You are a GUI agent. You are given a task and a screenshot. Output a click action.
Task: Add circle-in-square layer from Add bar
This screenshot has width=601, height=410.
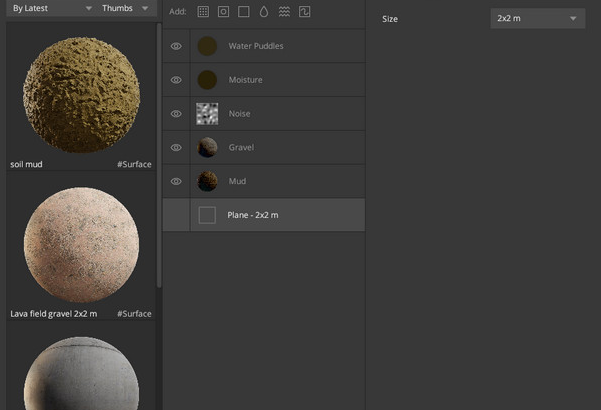pyautogui.click(x=223, y=11)
